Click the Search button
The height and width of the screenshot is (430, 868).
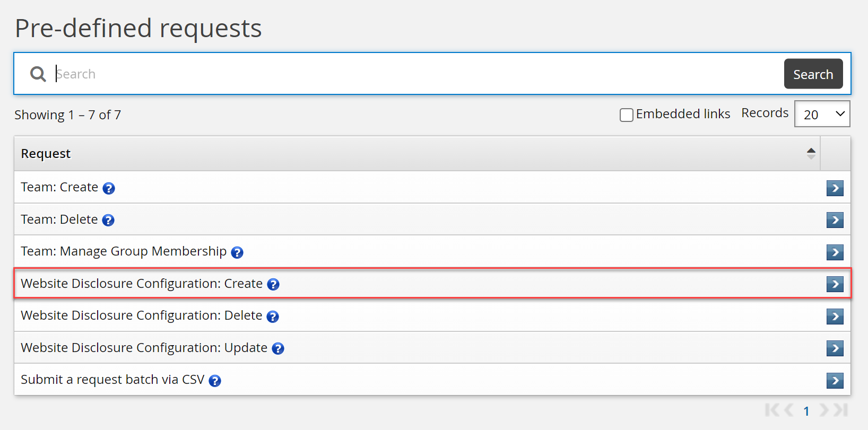click(x=813, y=74)
